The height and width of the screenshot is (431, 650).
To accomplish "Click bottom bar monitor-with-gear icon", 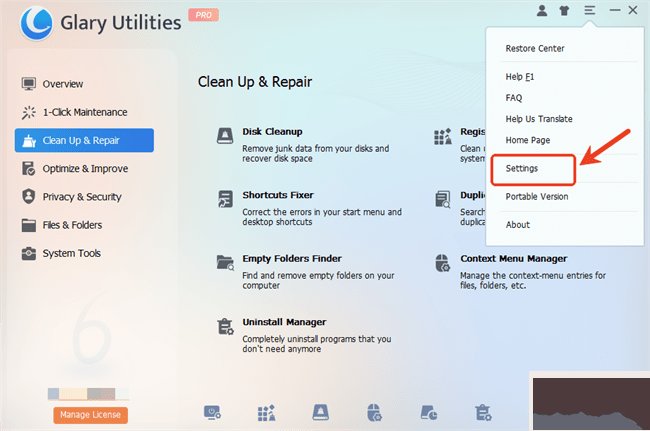I will [x=212, y=413].
